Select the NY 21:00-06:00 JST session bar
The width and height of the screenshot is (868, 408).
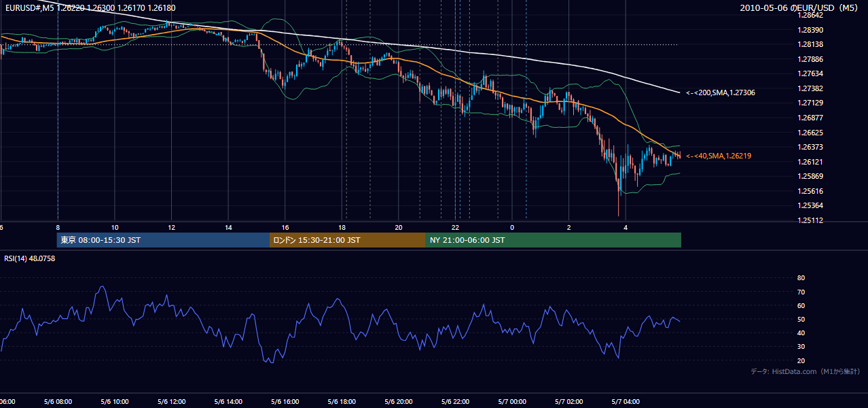554,240
